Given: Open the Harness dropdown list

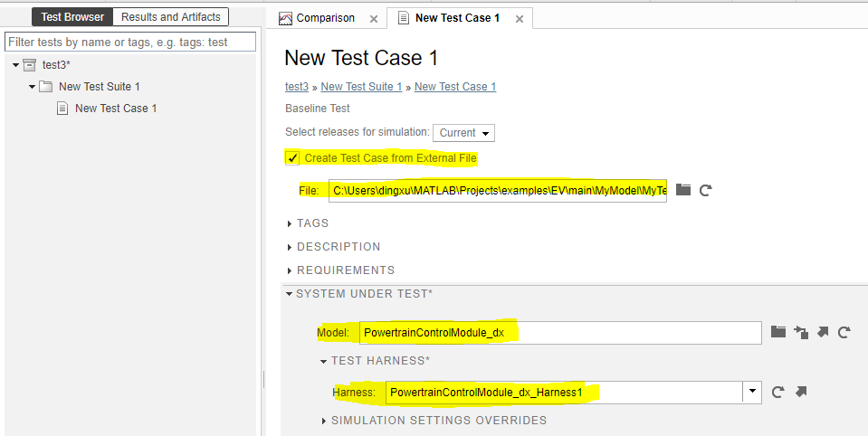Looking at the screenshot, I should click(751, 393).
